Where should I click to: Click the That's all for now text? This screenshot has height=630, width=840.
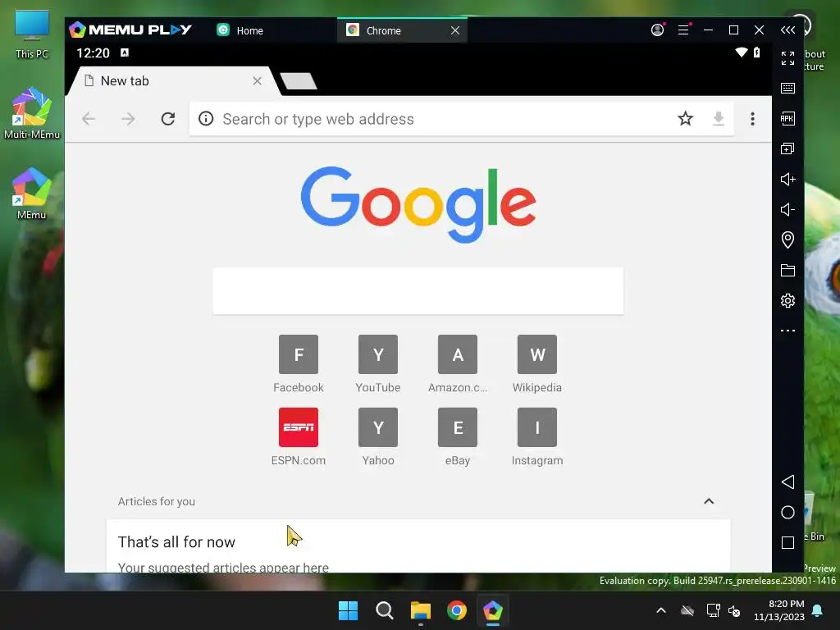176,541
